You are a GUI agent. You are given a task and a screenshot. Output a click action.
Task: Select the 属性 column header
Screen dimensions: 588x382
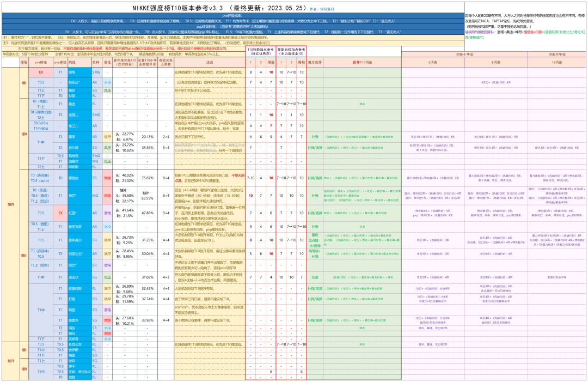tap(107, 62)
